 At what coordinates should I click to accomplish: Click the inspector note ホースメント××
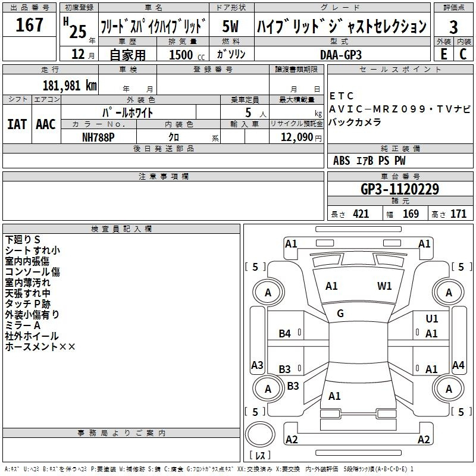pos(40,347)
